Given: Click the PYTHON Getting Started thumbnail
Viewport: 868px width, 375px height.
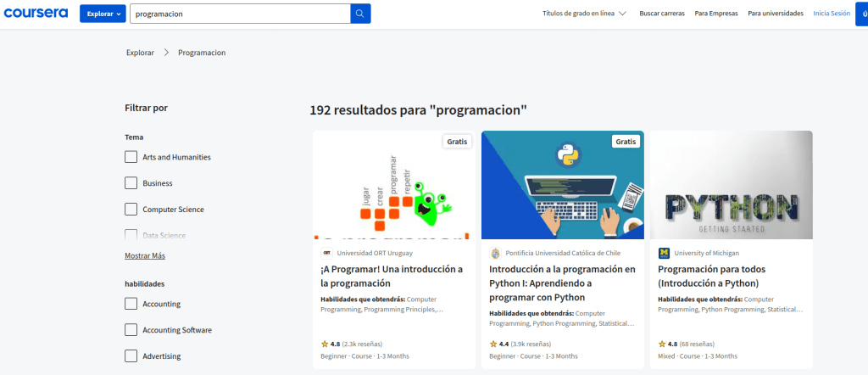Looking at the screenshot, I should point(732,185).
